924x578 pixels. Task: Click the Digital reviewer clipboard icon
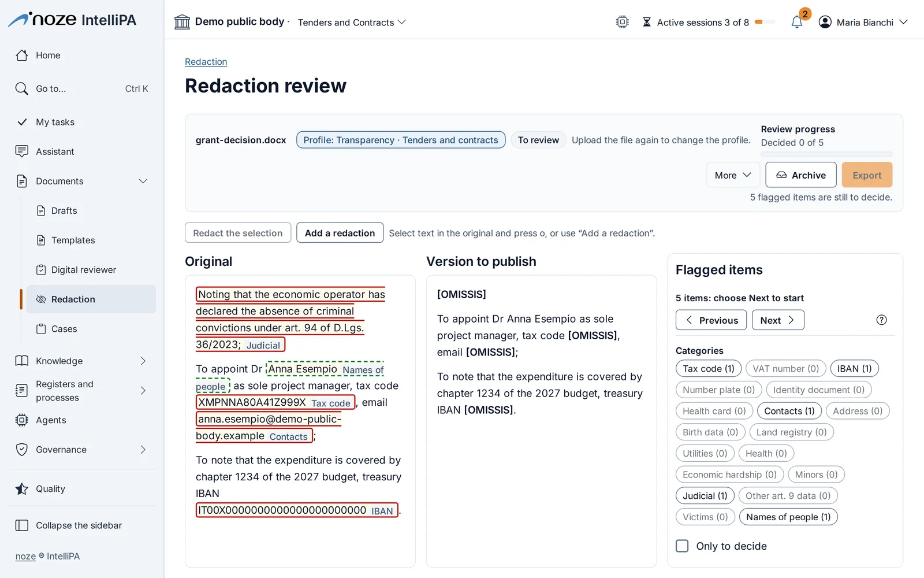(x=41, y=269)
